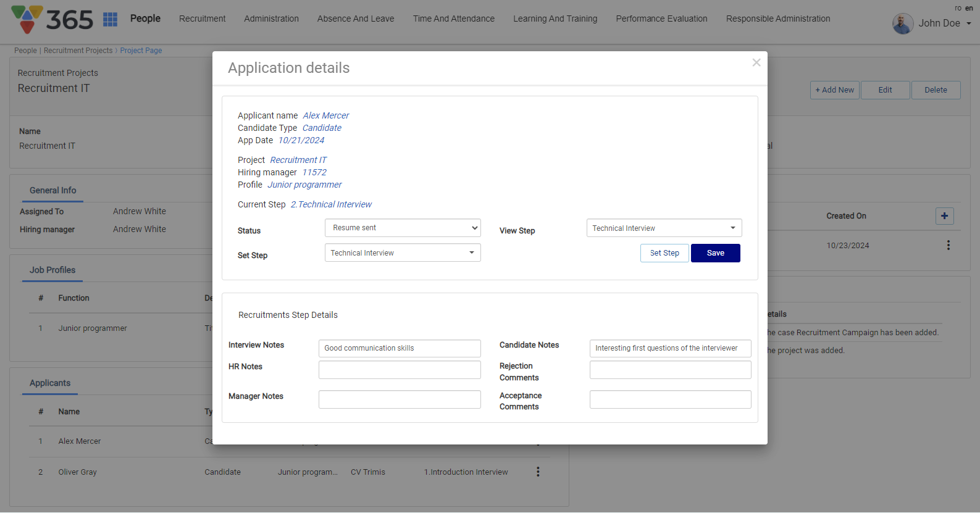This screenshot has height=513, width=980.
Task: Open the Set Step dropdown list
Action: pyautogui.click(x=403, y=253)
